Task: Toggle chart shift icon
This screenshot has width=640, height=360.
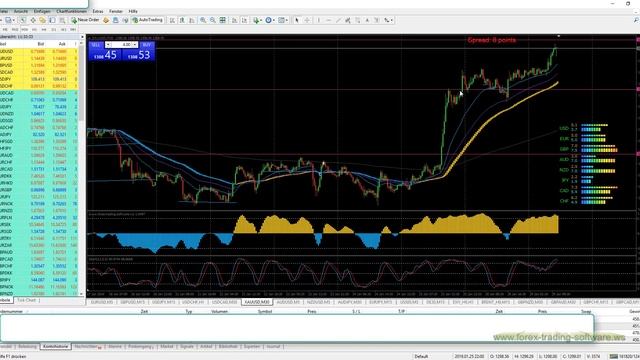Action: (x=244, y=20)
